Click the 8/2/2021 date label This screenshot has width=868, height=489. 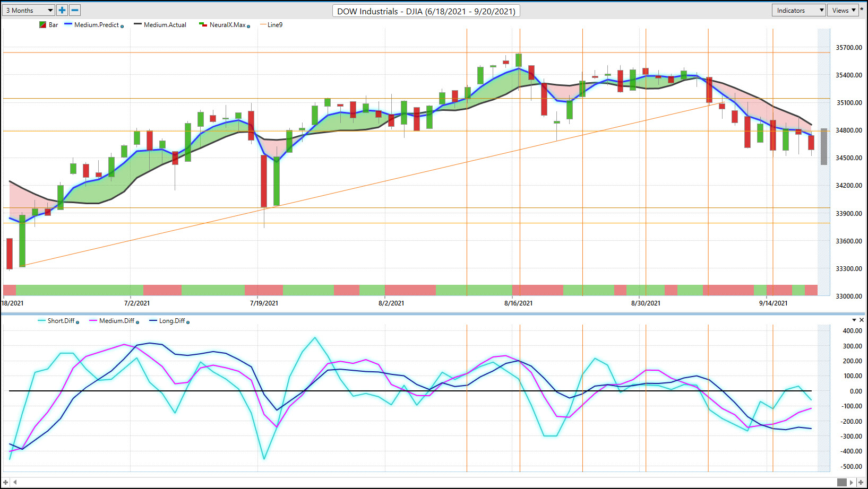[x=391, y=303]
